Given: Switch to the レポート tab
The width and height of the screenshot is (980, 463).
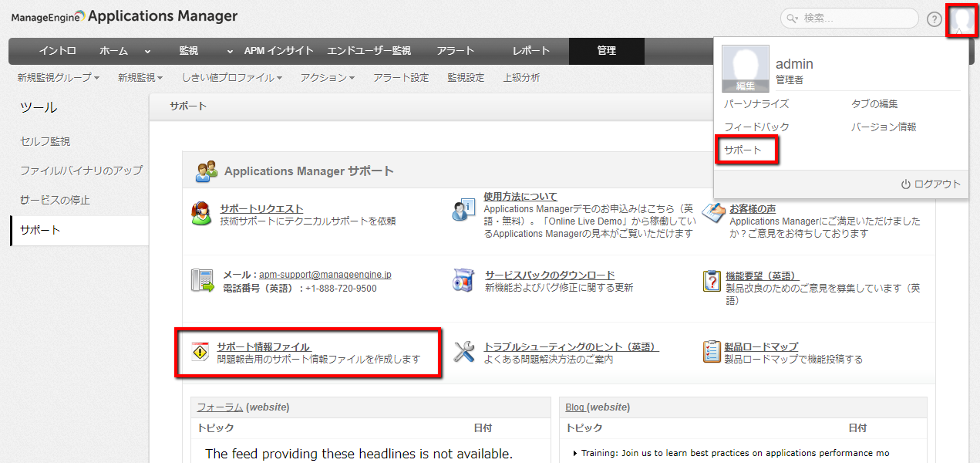Looking at the screenshot, I should (531, 51).
